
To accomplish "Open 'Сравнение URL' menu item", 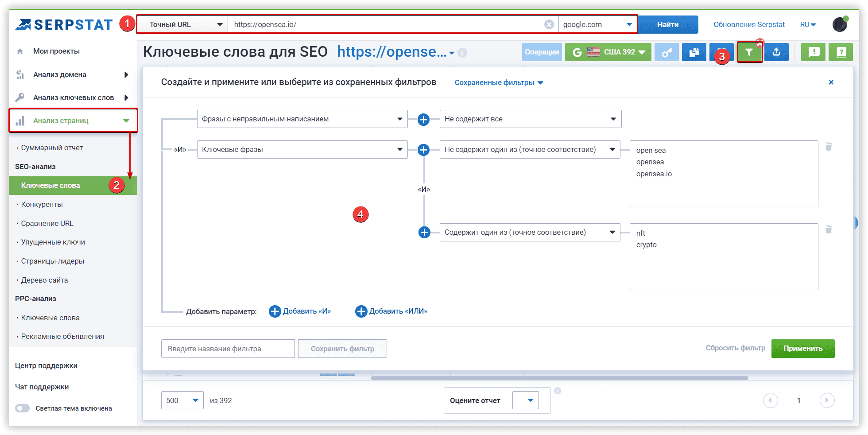I will point(47,224).
